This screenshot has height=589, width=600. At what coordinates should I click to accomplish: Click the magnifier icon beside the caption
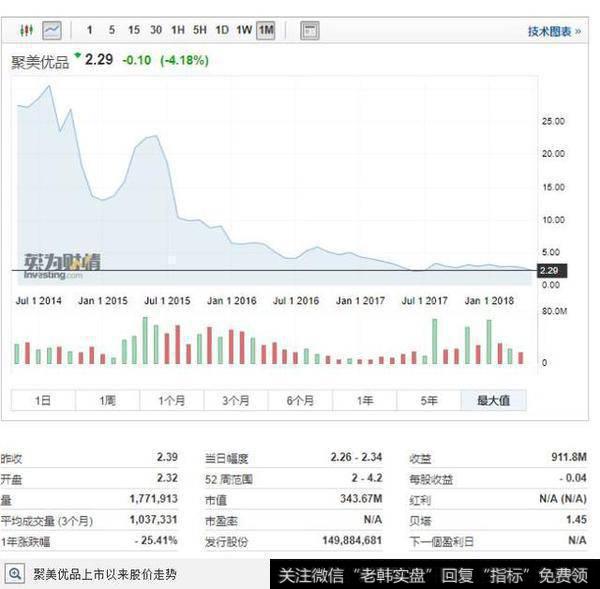coord(15,573)
